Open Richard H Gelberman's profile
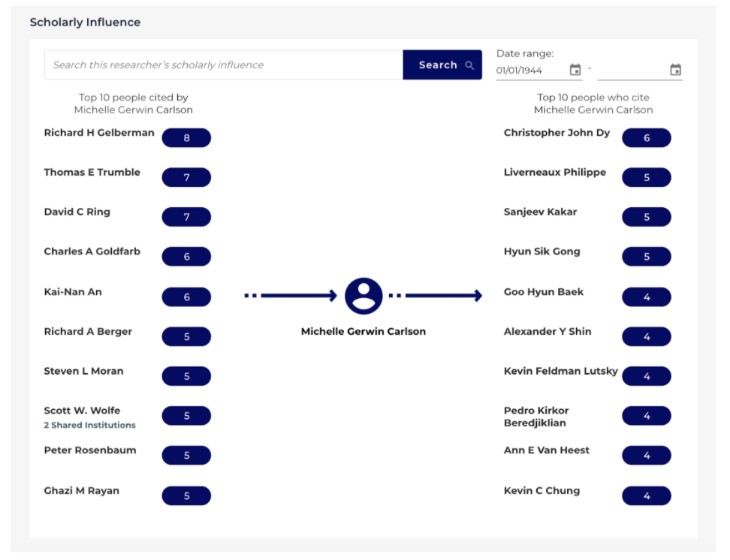The image size is (730, 560). coord(99,133)
